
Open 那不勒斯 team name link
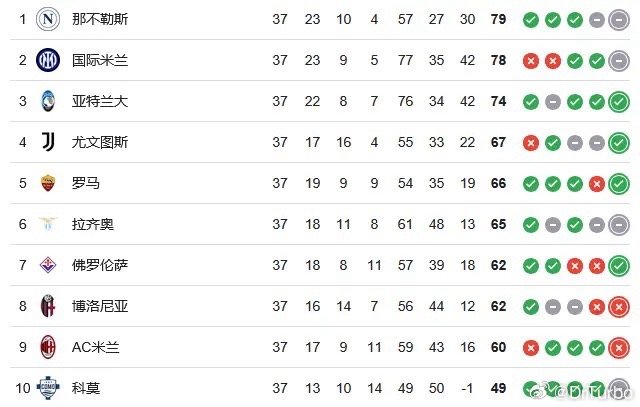(100, 19)
